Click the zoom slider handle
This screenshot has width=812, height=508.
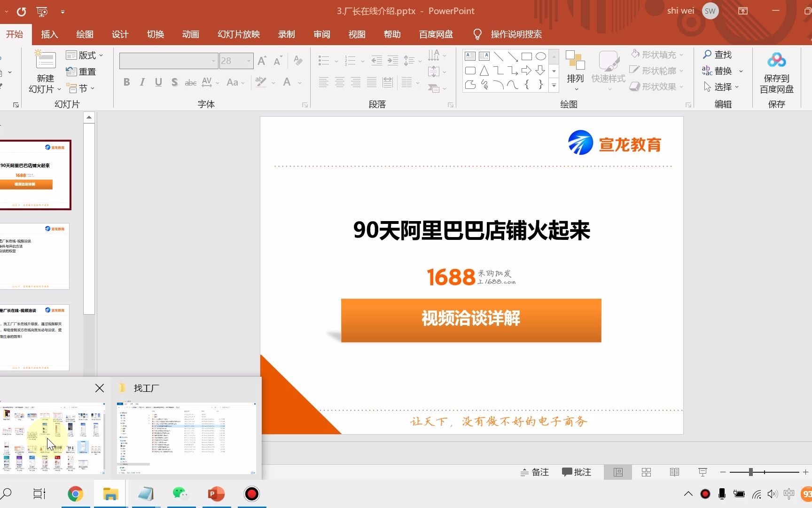[x=750, y=472]
